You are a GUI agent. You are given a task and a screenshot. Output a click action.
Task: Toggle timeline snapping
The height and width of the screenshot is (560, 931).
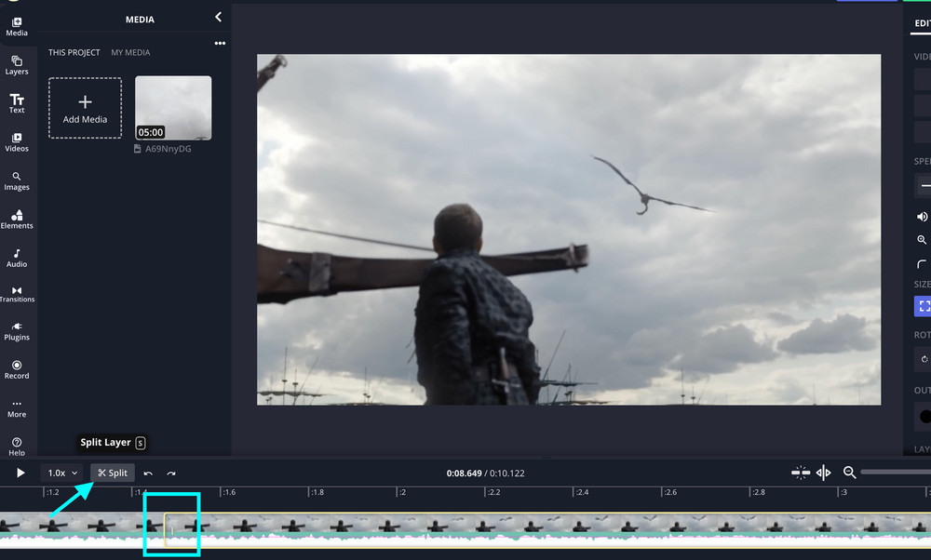click(x=800, y=473)
